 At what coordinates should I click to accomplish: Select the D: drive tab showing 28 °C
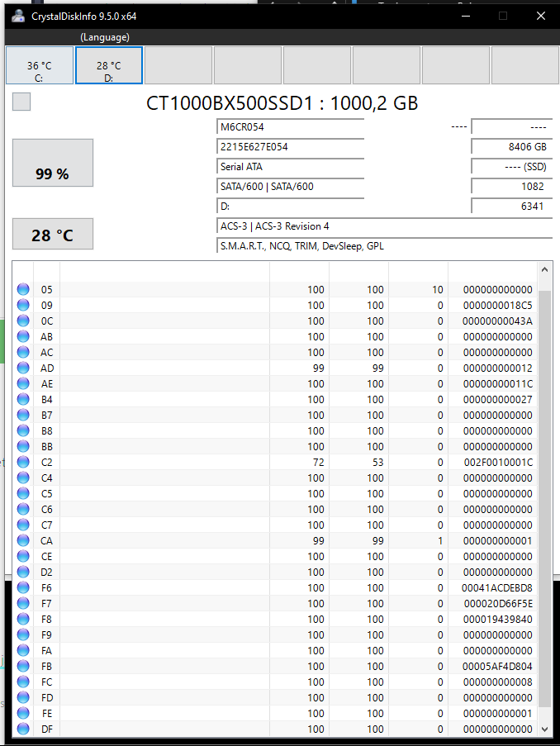click(109, 65)
